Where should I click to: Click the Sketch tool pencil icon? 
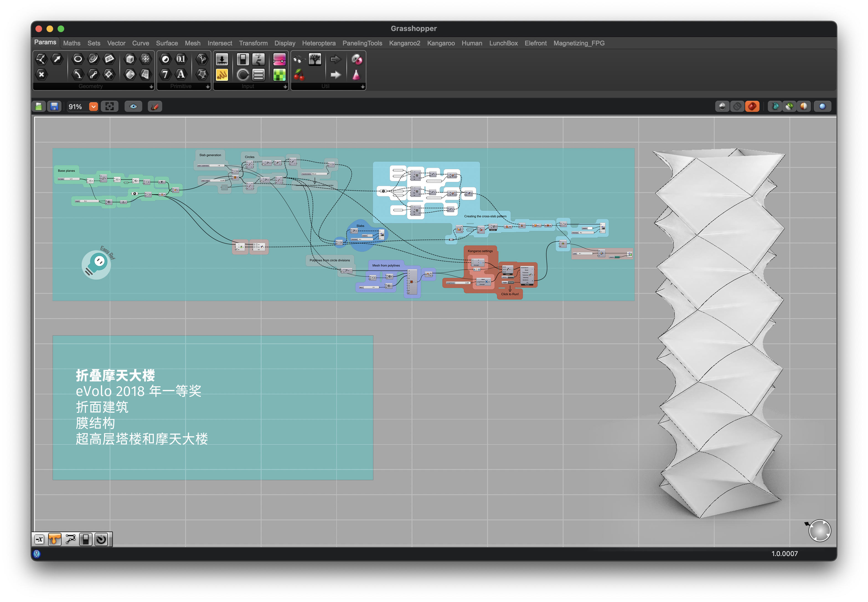[155, 107]
